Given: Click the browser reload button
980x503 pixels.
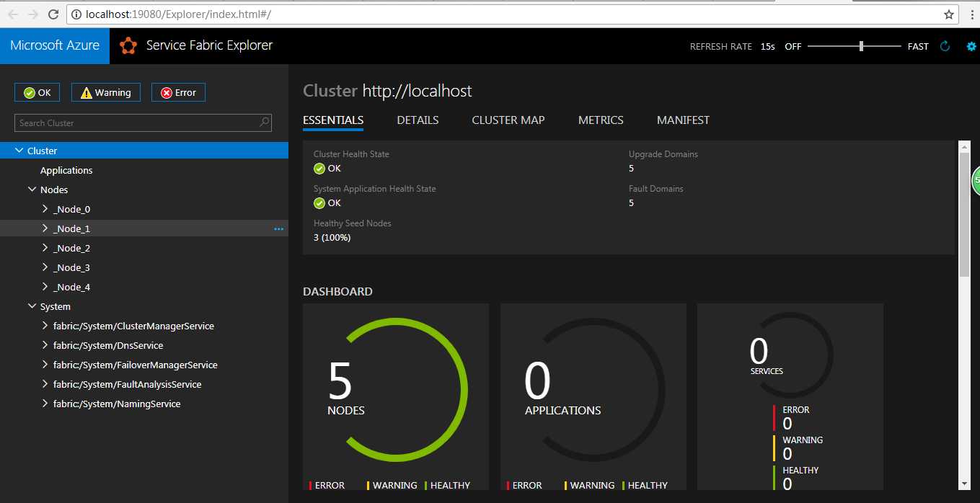Looking at the screenshot, I should pyautogui.click(x=53, y=14).
